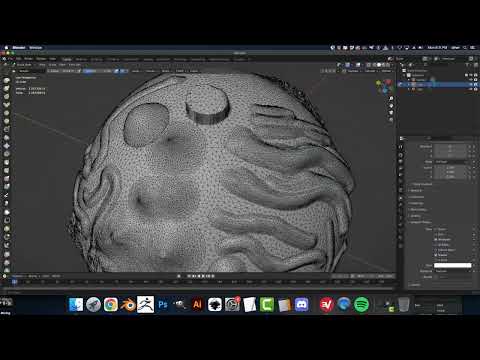Enable In Front checkbox in Viewport Display
Image resolution: width=480 pixels, height=360 pixels.
tap(435, 260)
